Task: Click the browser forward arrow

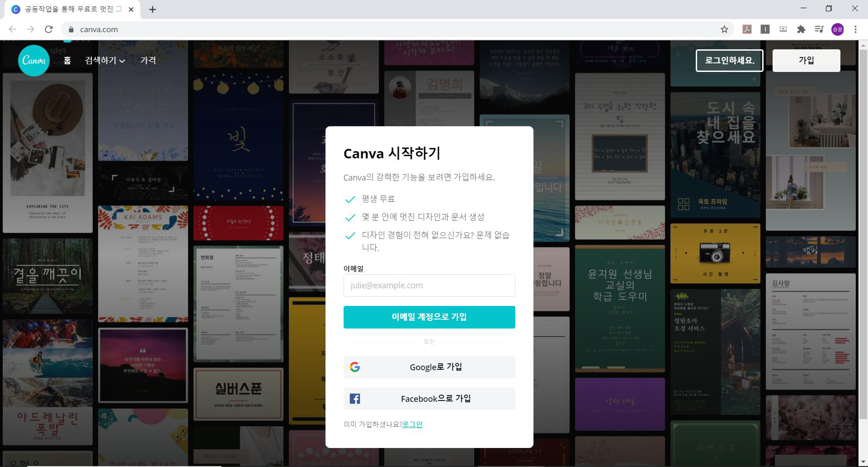Action: [31, 29]
